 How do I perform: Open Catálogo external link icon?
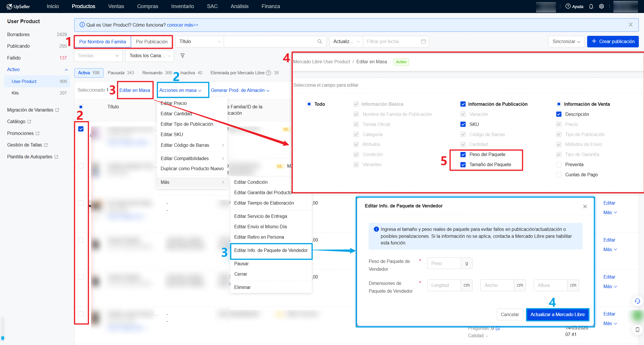pyautogui.click(x=29, y=122)
